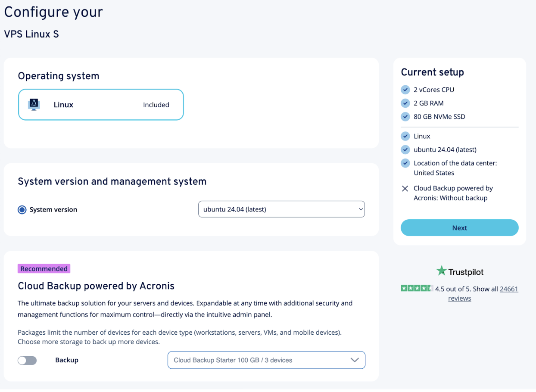Click the 'Configure your' page heading
The image size is (536, 392).
tap(53, 12)
